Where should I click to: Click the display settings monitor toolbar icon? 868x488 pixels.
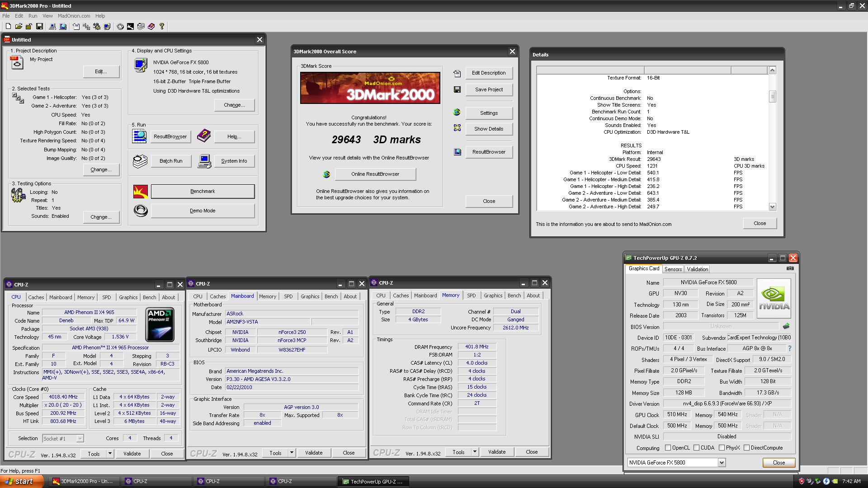tap(107, 27)
